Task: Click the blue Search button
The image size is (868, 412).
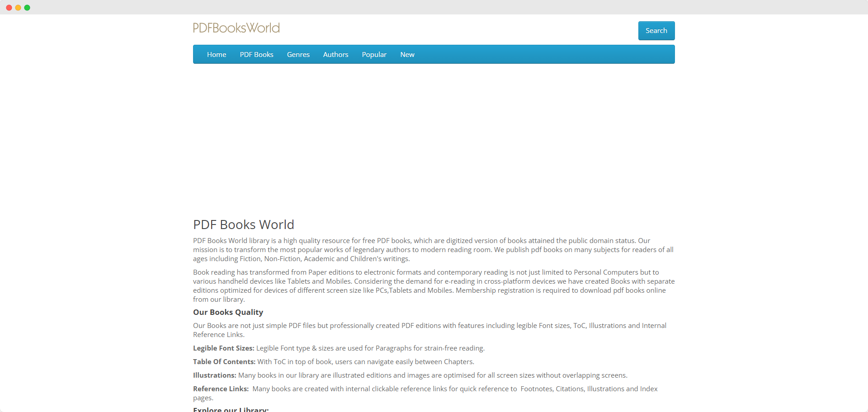Action: (656, 31)
